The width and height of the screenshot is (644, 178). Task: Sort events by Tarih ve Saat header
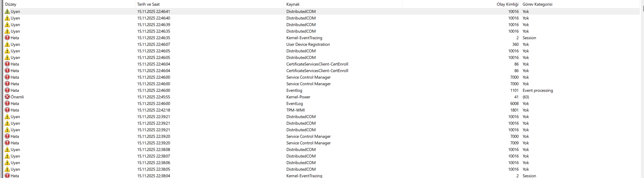pos(148,4)
